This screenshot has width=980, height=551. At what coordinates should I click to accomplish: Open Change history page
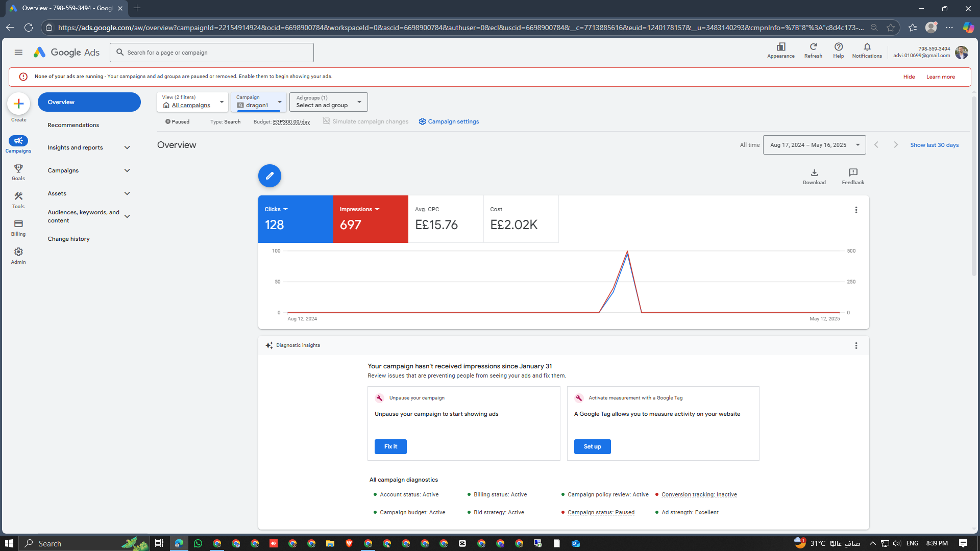pos(69,239)
